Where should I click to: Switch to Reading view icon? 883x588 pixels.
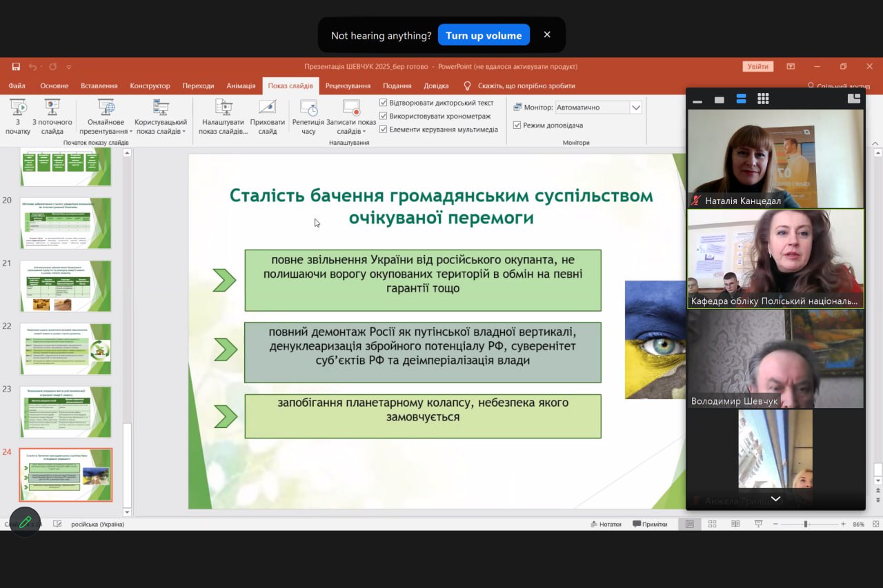(x=735, y=524)
